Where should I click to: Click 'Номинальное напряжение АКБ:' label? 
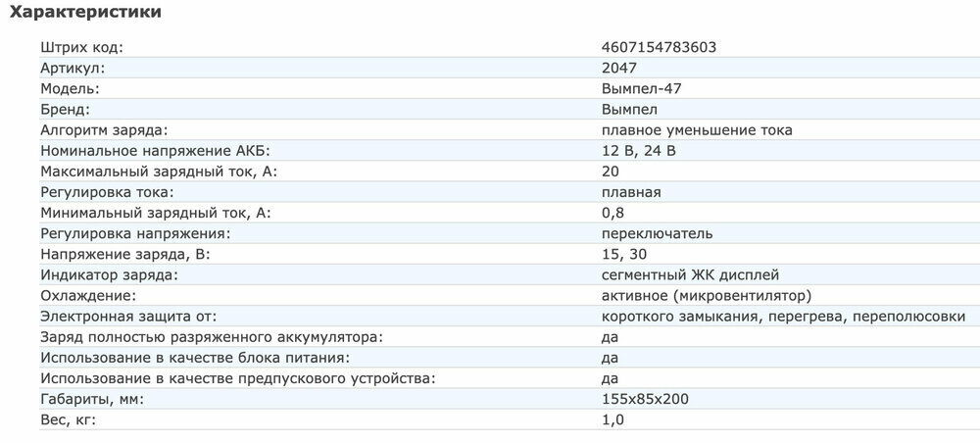tap(157, 151)
